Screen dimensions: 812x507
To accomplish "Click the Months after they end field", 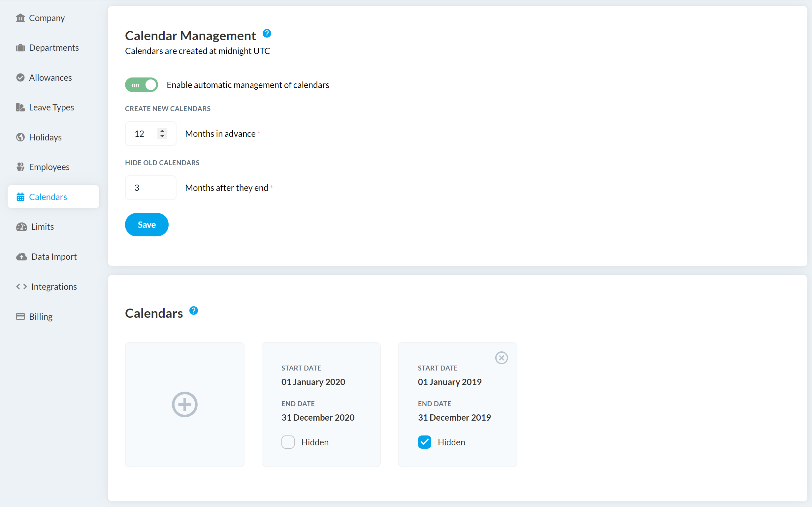I will 151,188.
